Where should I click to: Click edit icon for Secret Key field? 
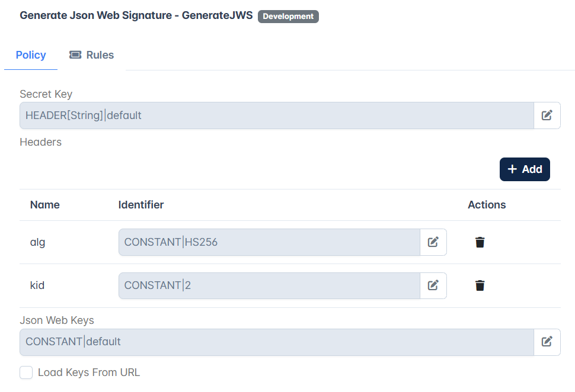click(547, 115)
